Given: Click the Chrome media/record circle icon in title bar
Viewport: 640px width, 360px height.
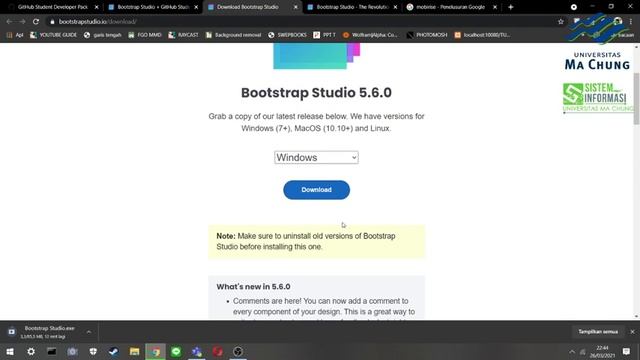Looking at the screenshot, I should [573, 7].
